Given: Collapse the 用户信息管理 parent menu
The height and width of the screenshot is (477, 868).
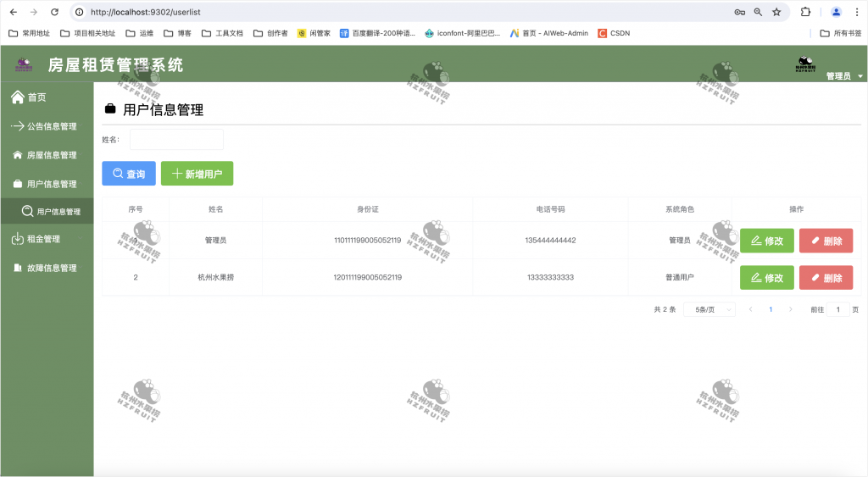Looking at the screenshot, I should point(47,184).
